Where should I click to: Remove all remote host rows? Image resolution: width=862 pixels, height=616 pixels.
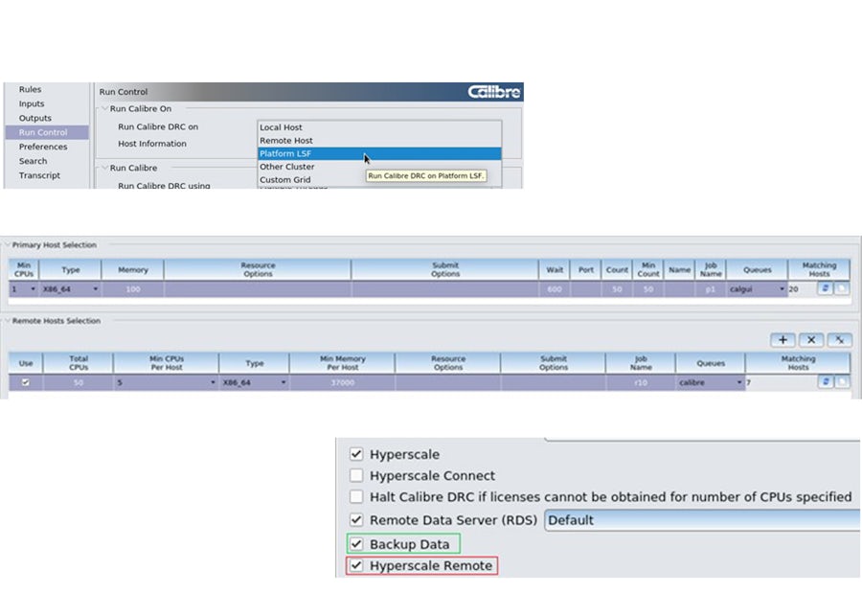click(840, 340)
